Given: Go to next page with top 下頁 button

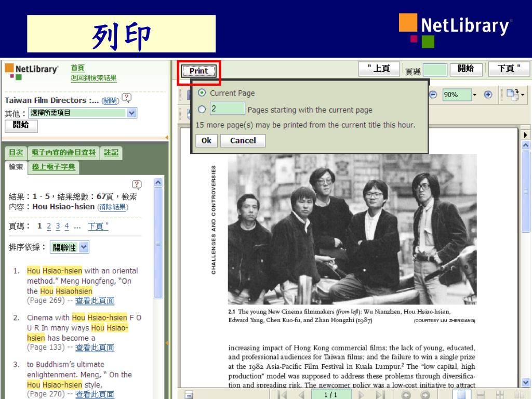Looking at the screenshot, I should (509, 69).
